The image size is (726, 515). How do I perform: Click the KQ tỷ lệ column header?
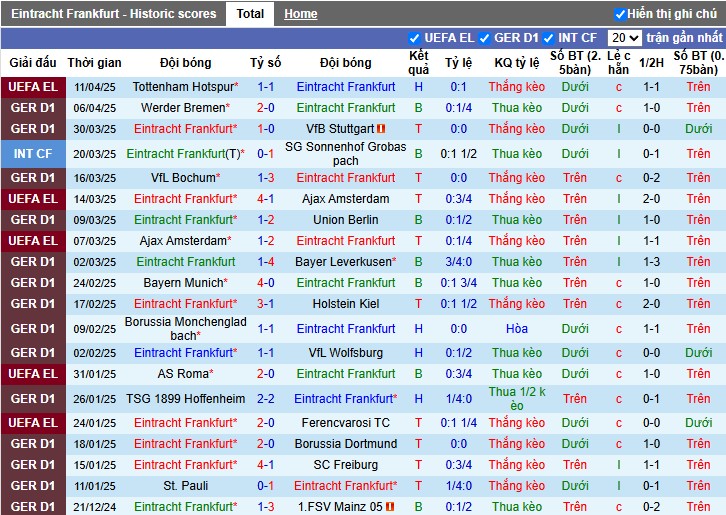[x=517, y=63]
